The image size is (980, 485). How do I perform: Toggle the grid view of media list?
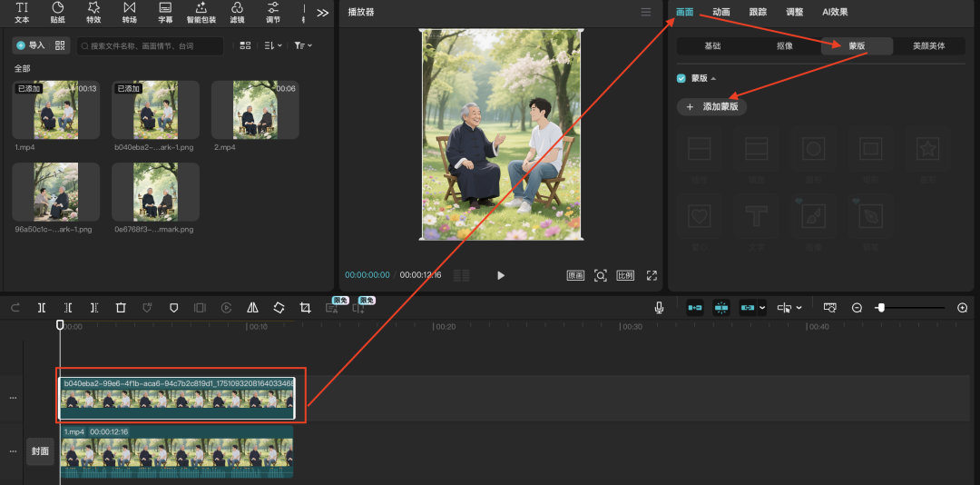pyautogui.click(x=244, y=45)
